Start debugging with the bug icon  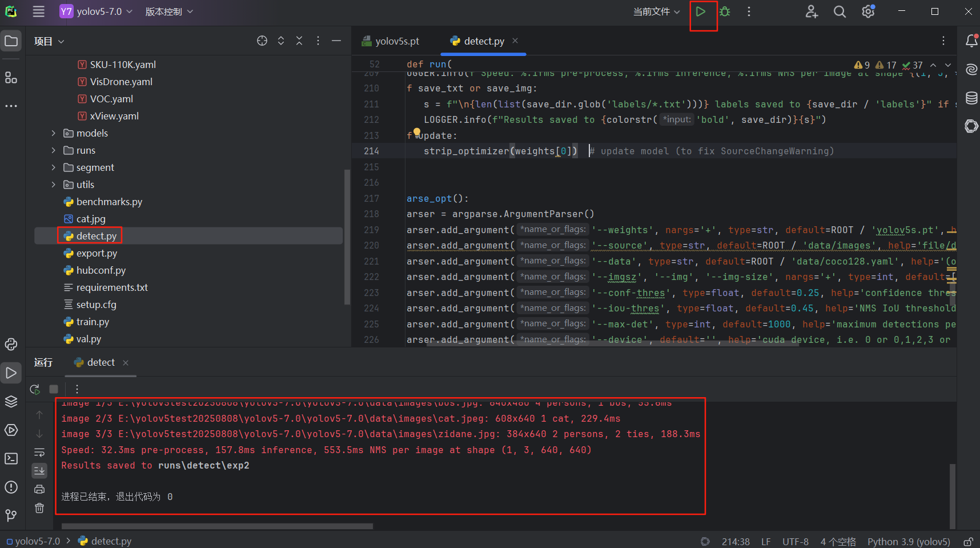pyautogui.click(x=725, y=11)
